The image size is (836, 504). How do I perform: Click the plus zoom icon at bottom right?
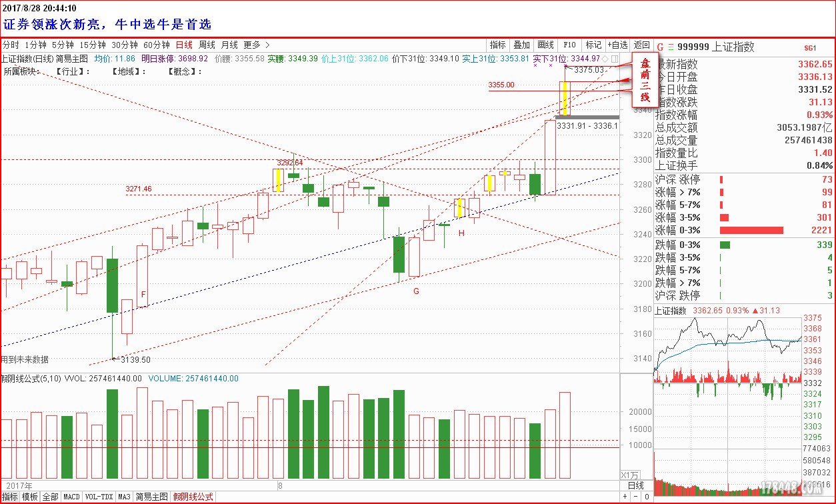tap(625, 497)
